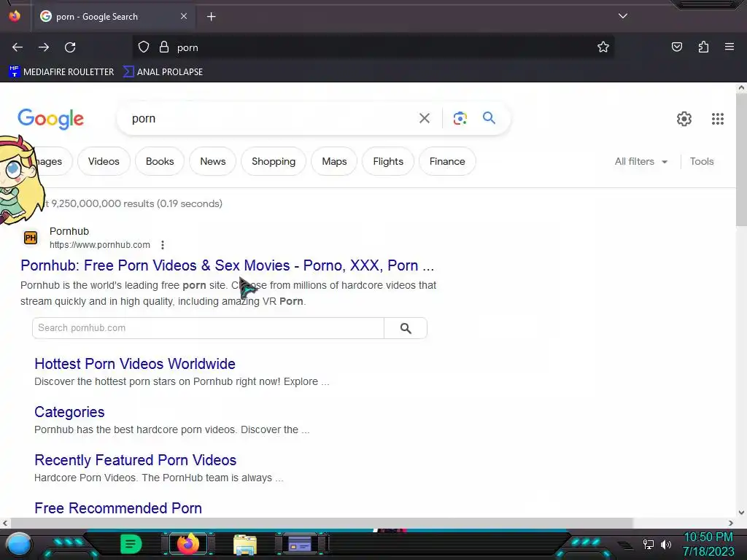Open the search Tools options
The height and width of the screenshot is (560, 747).
[701, 161]
